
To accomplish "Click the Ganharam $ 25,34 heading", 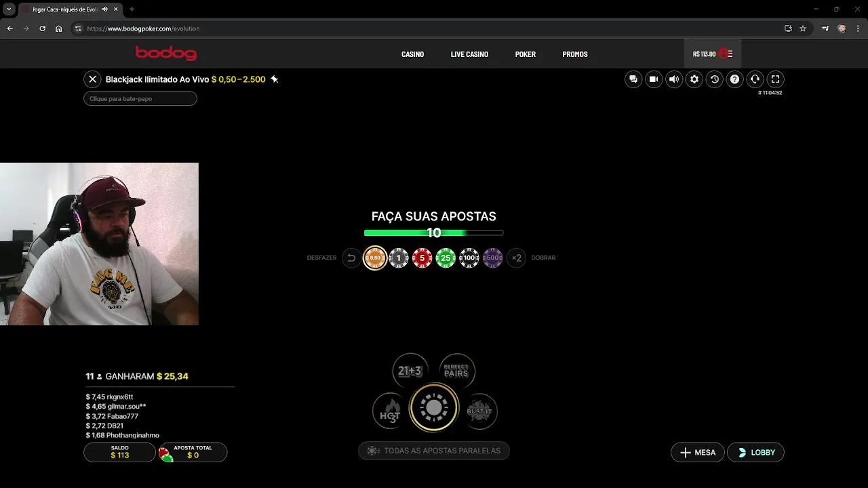I will tap(137, 376).
